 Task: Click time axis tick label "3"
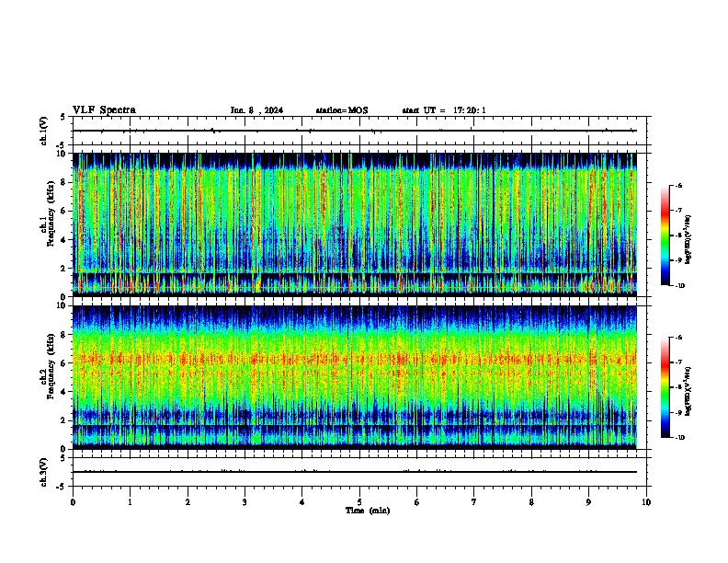pos(245,502)
